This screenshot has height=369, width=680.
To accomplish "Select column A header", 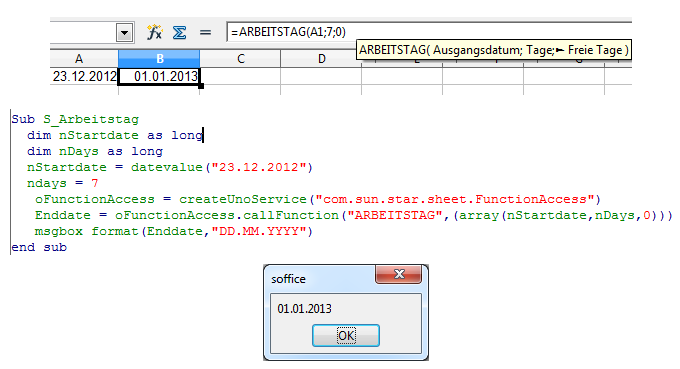I will coord(79,59).
